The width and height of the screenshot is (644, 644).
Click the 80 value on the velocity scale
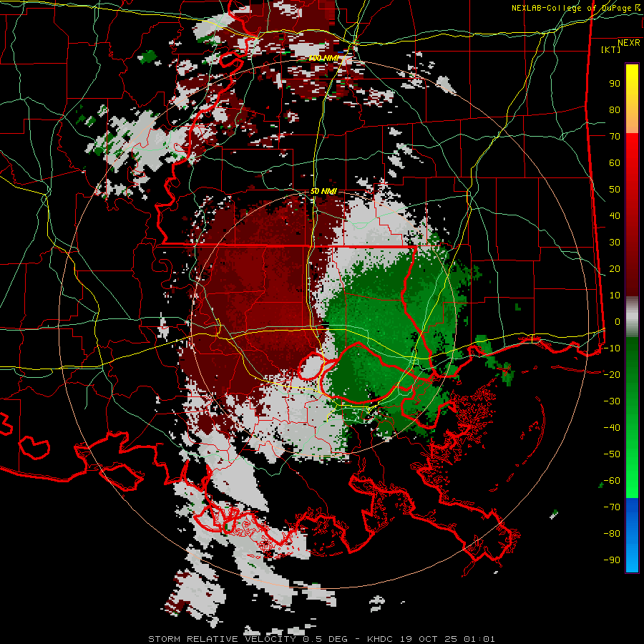point(615,109)
